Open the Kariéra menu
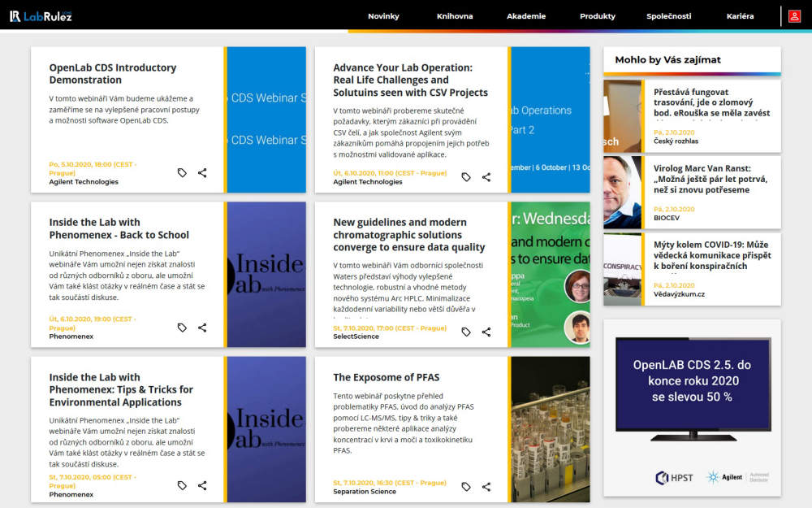The height and width of the screenshot is (508, 812). pos(740,16)
